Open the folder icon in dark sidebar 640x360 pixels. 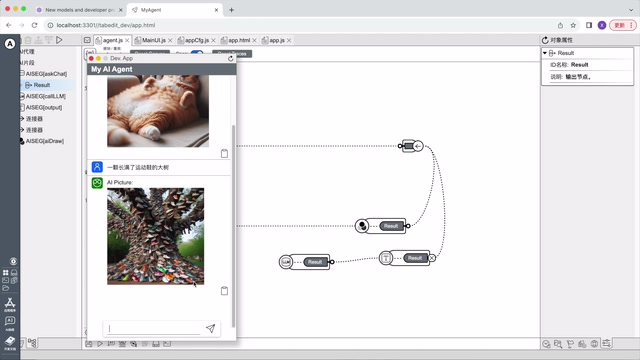(6, 288)
